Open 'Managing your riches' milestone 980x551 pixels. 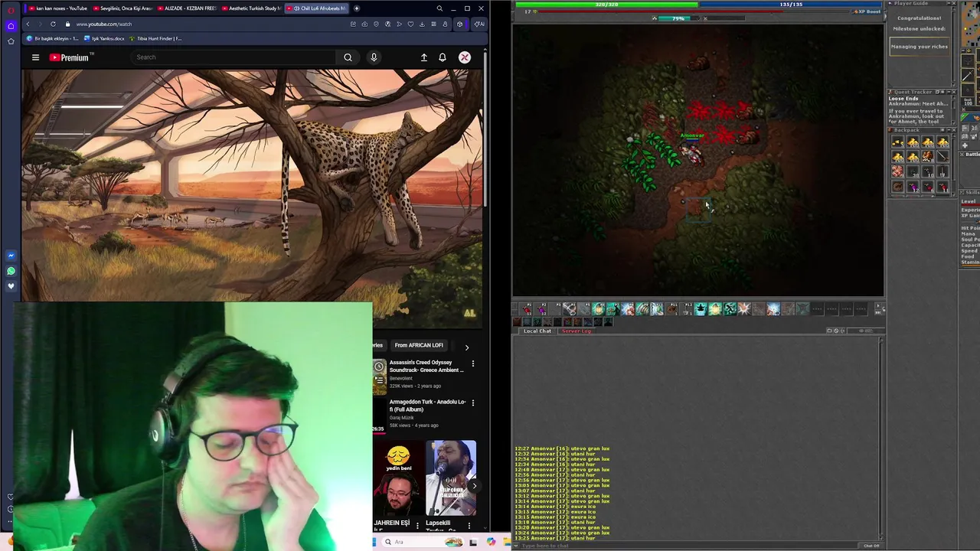(920, 47)
